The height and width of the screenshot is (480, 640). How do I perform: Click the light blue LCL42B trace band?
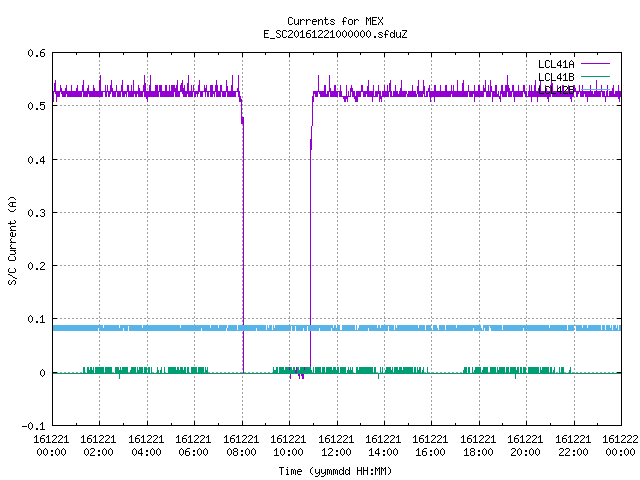click(x=337, y=328)
